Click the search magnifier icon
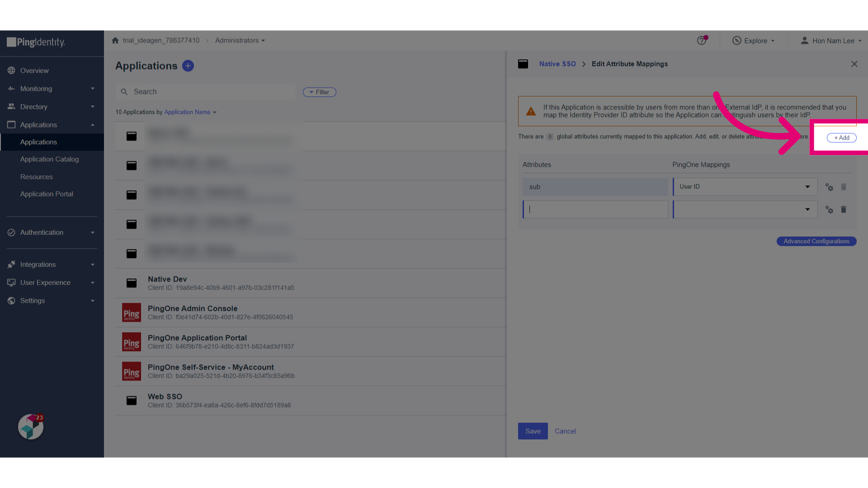This screenshot has height=488, width=868. [124, 92]
